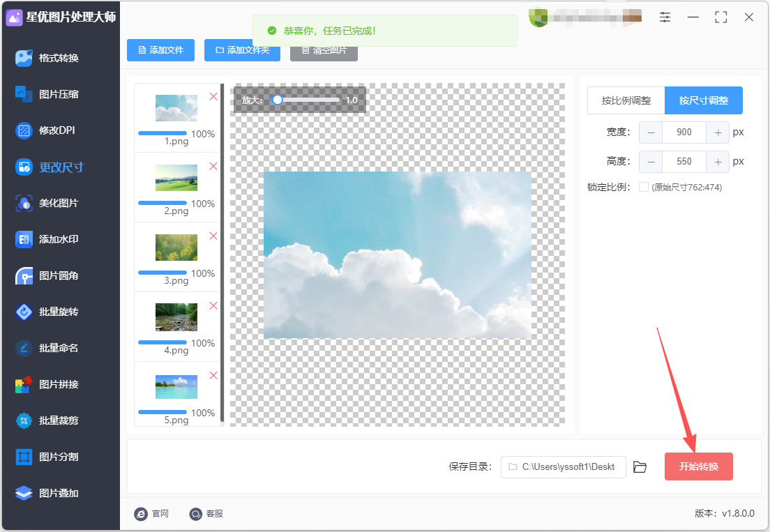
Task: Open the save directory folder icon
Action: click(x=640, y=467)
